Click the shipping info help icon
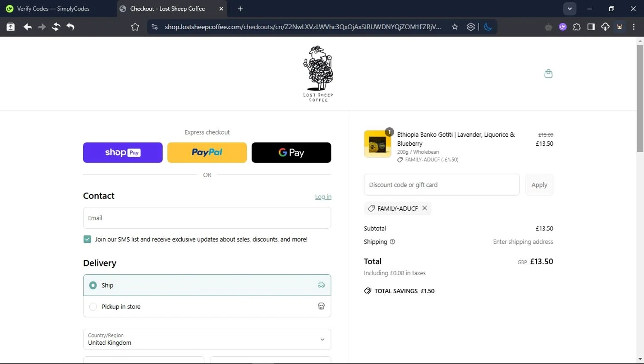 tap(392, 242)
